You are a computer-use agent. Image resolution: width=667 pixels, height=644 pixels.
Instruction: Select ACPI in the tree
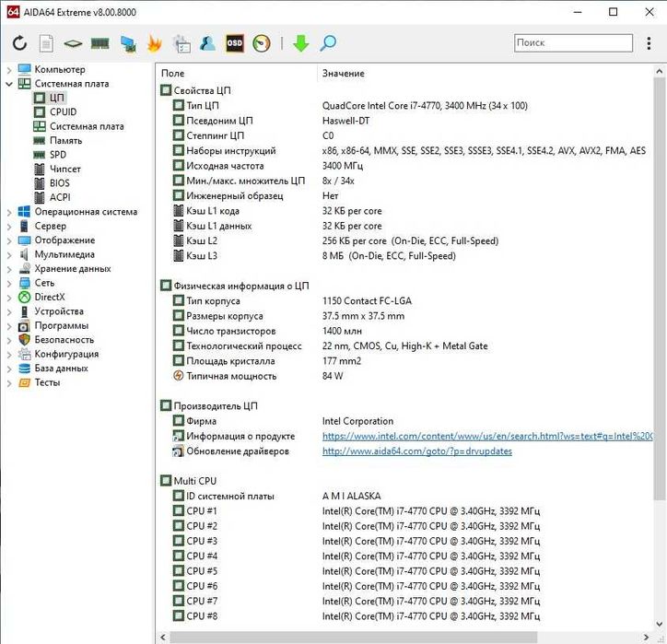(x=52, y=197)
